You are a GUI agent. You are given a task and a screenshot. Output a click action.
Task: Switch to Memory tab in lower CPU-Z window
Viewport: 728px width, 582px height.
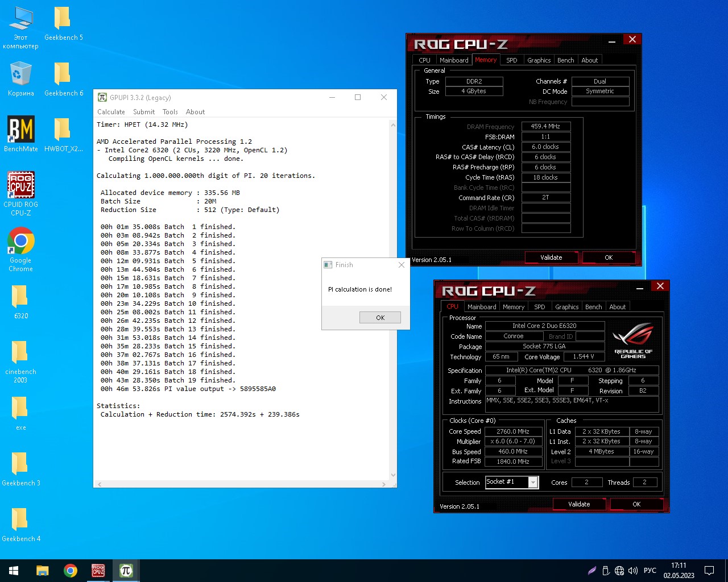(514, 307)
